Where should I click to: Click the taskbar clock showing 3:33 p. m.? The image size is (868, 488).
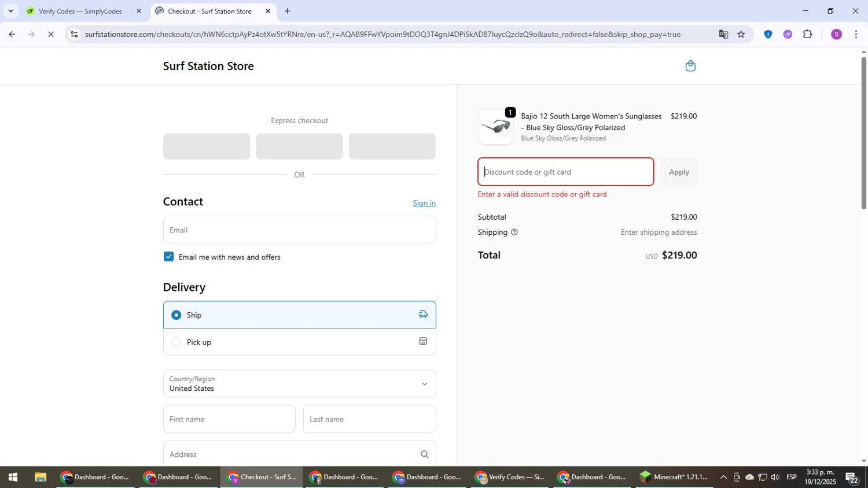(x=820, y=478)
